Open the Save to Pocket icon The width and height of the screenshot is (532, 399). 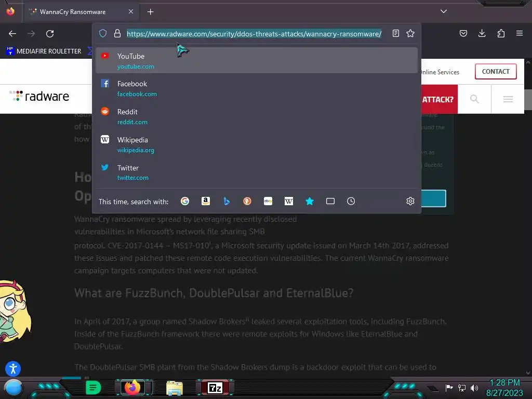coord(463,33)
